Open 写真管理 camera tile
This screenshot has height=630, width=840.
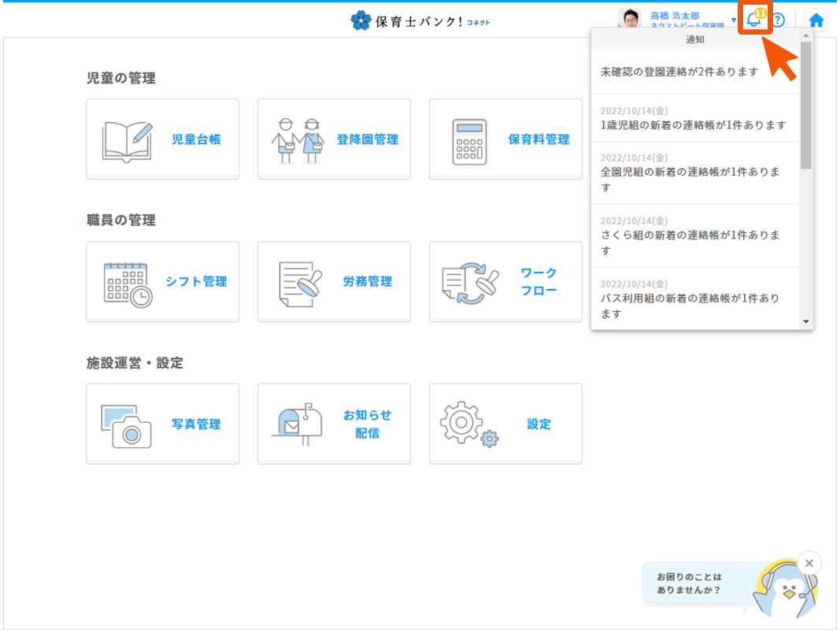coord(162,424)
